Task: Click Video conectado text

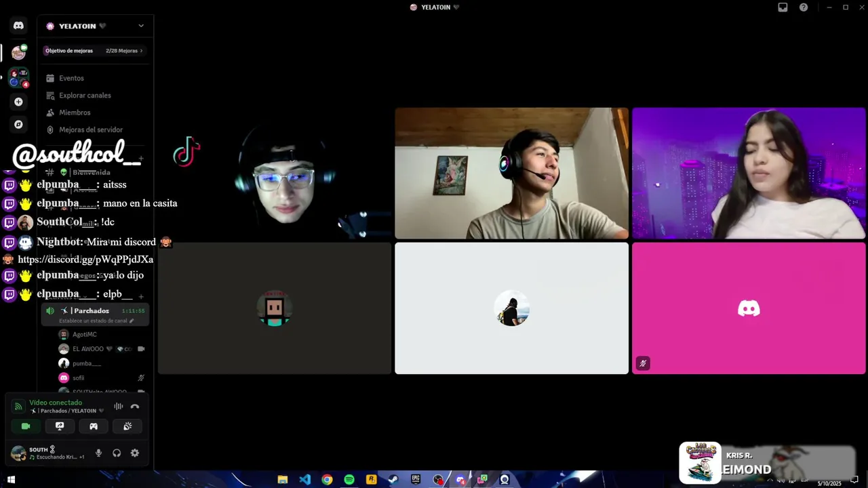Action: 56,403
